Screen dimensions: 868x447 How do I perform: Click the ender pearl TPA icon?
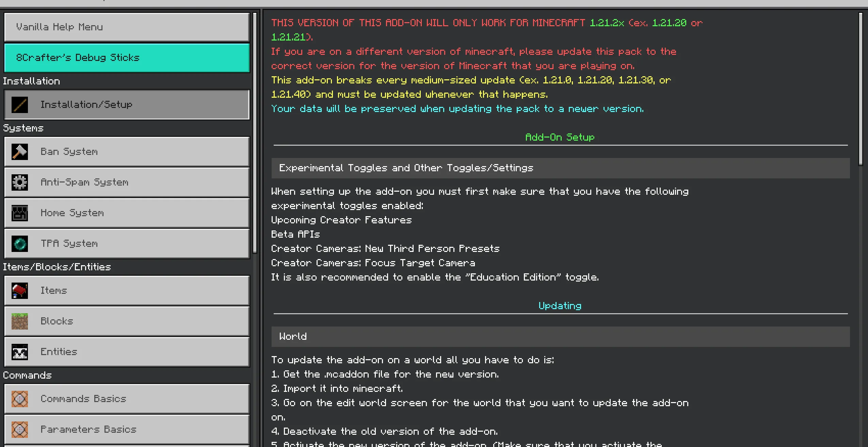pos(20,244)
